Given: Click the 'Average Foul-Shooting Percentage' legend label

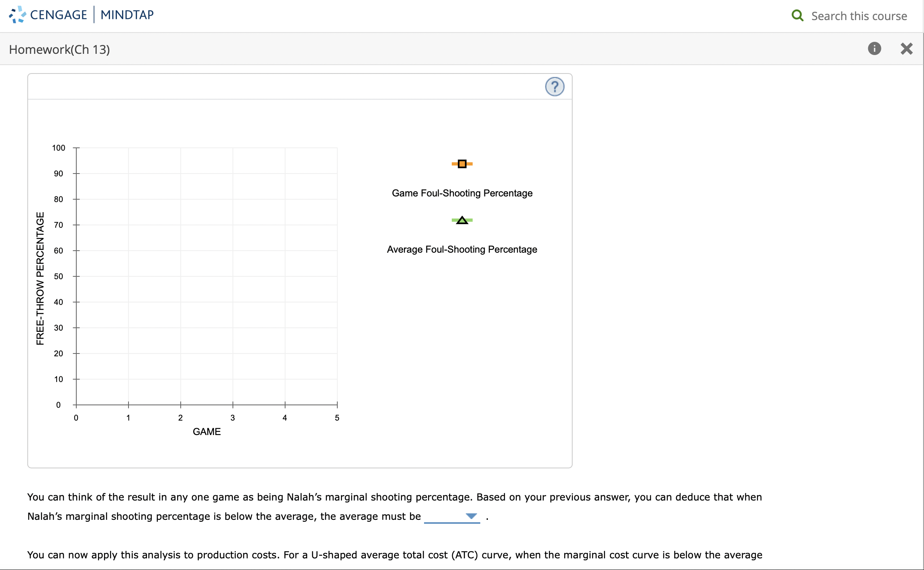Looking at the screenshot, I should click(x=462, y=249).
